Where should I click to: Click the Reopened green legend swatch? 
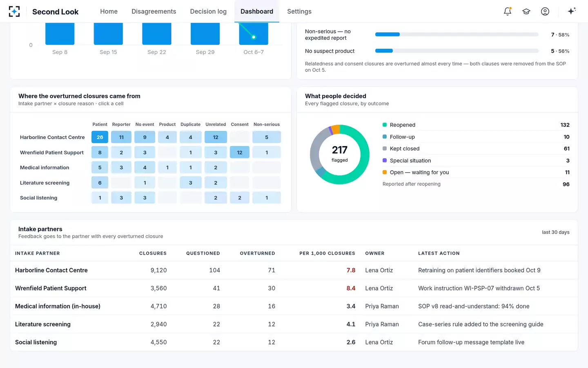point(385,125)
